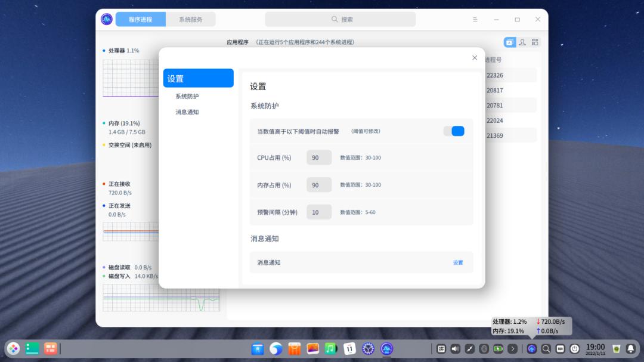This screenshot has width=644, height=362.
Task: Click the 设置 link next to 消息通知
Action: 457,262
